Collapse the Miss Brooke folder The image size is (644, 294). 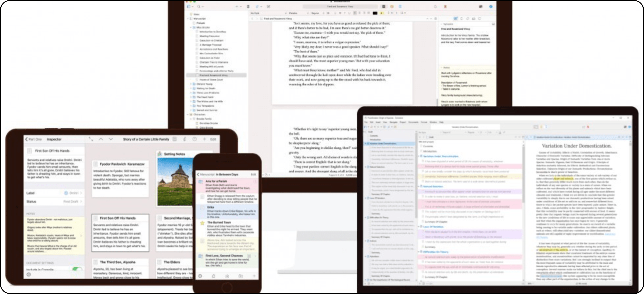[190, 27]
